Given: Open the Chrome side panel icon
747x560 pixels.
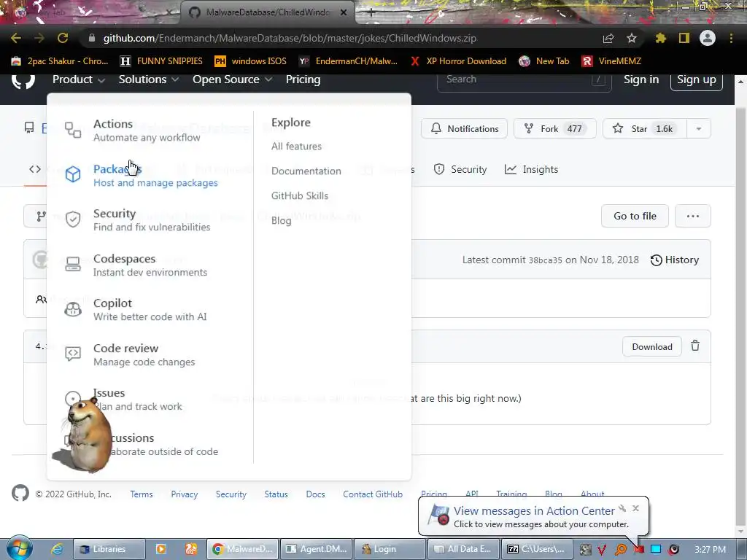Looking at the screenshot, I should [684, 38].
